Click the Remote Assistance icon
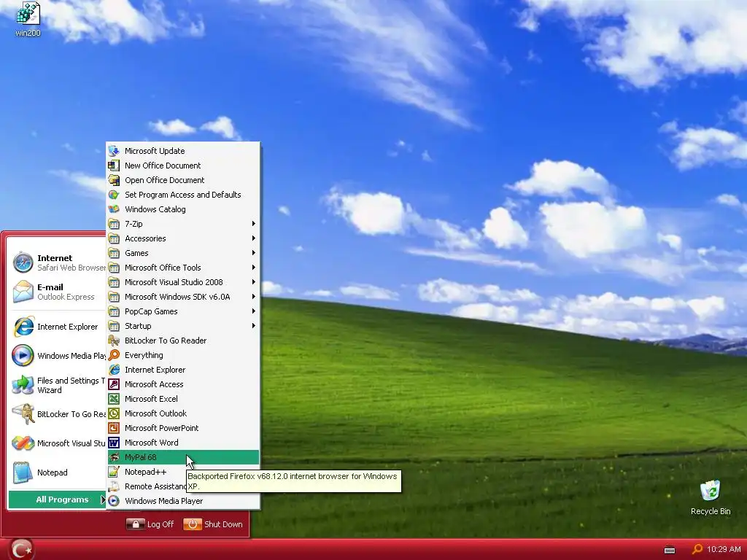 point(114,486)
